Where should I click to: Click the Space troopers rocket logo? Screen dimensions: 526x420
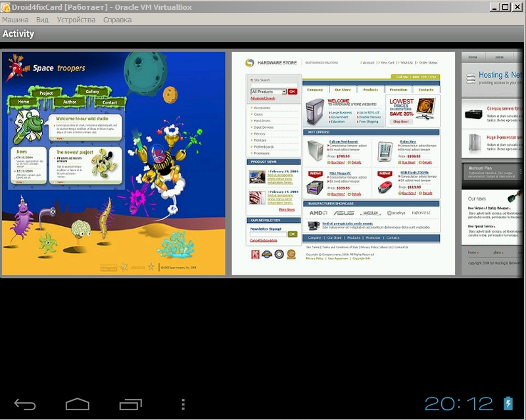tap(18, 67)
